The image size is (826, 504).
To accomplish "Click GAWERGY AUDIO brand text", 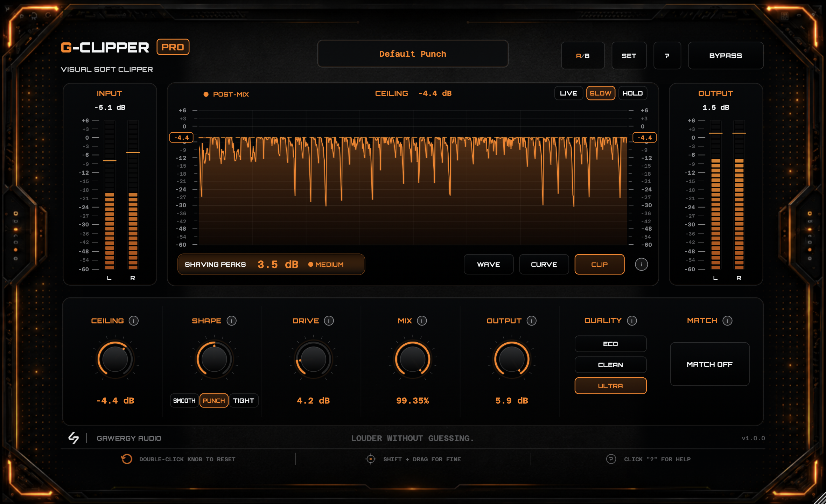I will click(x=129, y=438).
